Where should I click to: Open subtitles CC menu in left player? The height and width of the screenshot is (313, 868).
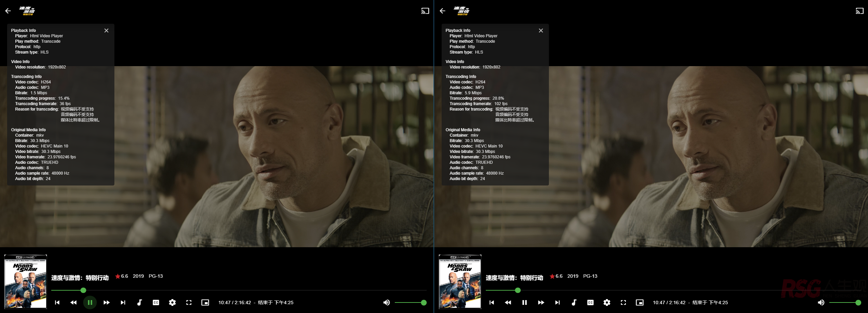[156, 302]
